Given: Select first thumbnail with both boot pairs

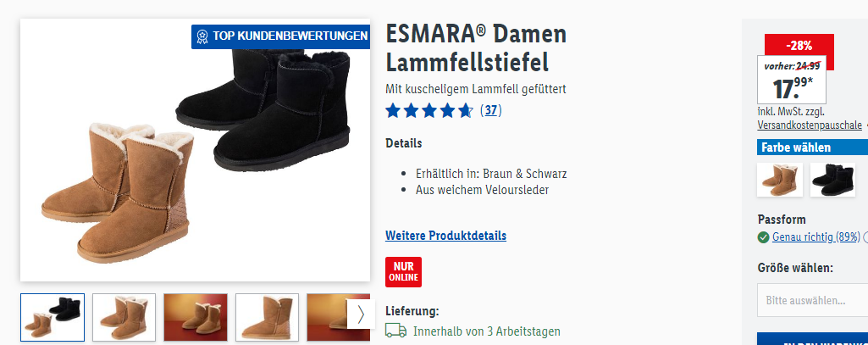Looking at the screenshot, I should 53,317.
